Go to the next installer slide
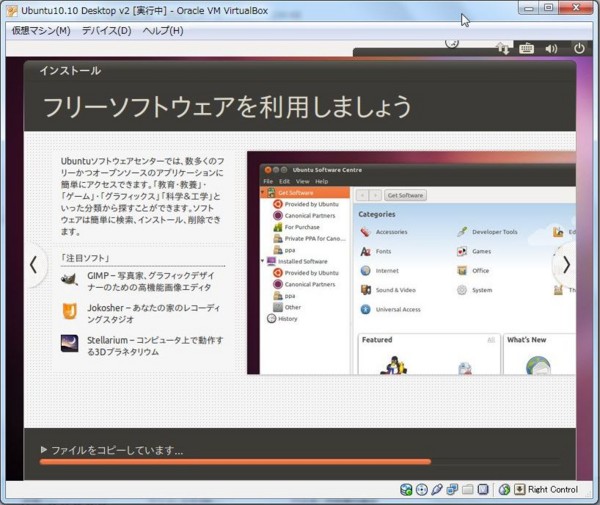600x505 pixels. click(x=566, y=264)
